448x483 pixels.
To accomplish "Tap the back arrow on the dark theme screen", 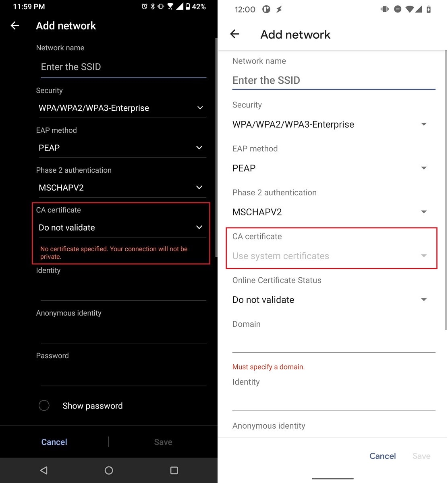I will [15, 25].
